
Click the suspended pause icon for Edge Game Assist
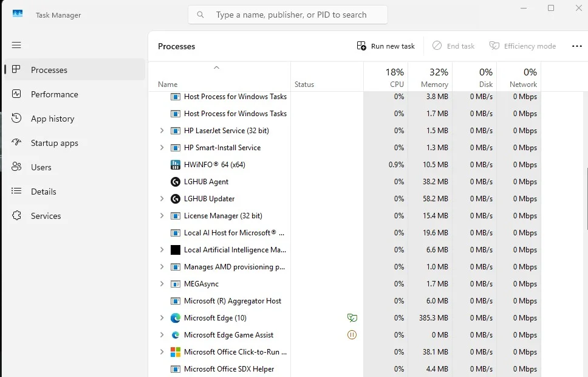(x=352, y=335)
